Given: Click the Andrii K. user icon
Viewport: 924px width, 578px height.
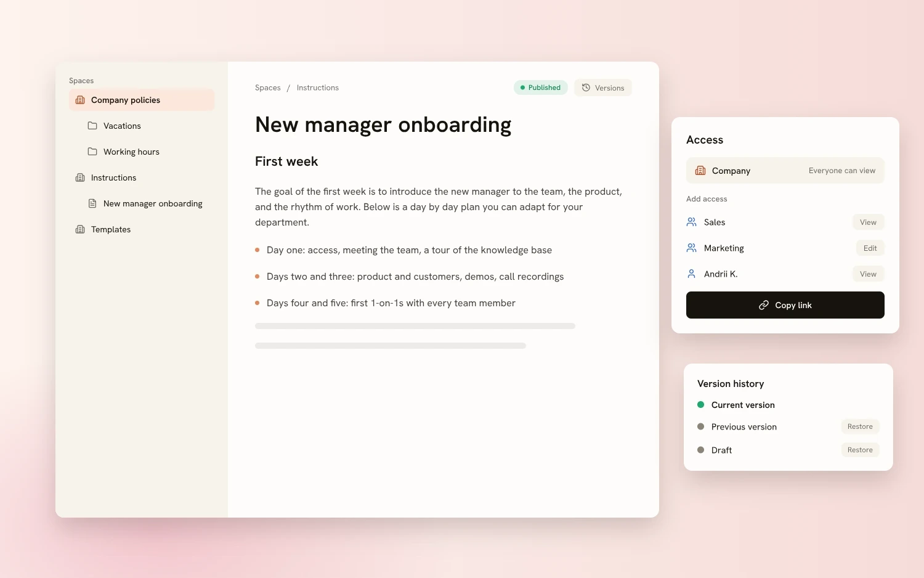Looking at the screenshot, I should tap(692, 274).
